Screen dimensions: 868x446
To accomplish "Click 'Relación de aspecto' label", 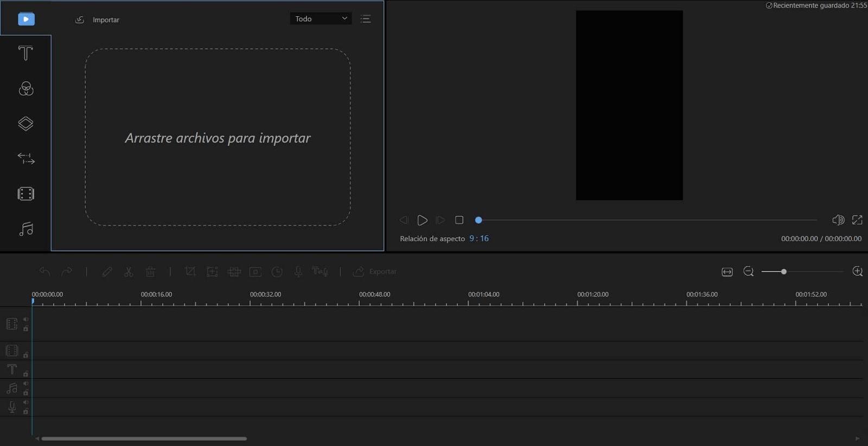I will 432,238.
